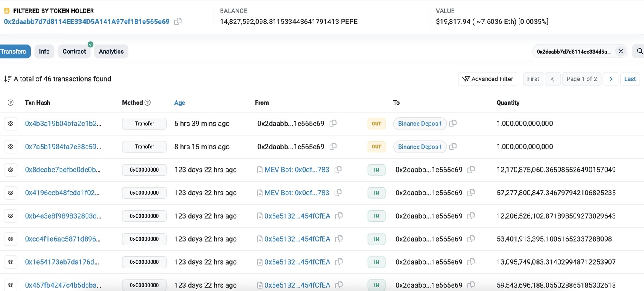This screenshot has height=291, width=644.
Task: Copy MEV Bot address for 0x8dcabc7 transaction
Action: tap(338, 170)
